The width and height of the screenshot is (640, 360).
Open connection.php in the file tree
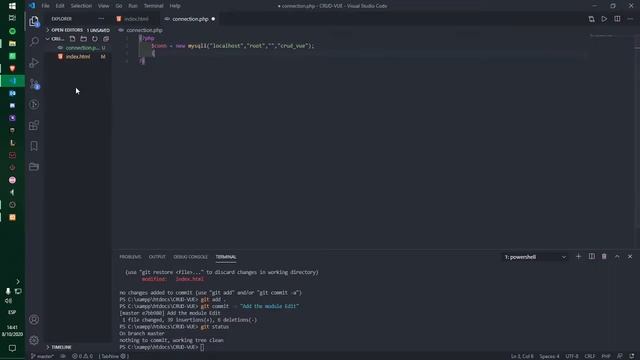[x=78, y=48]
